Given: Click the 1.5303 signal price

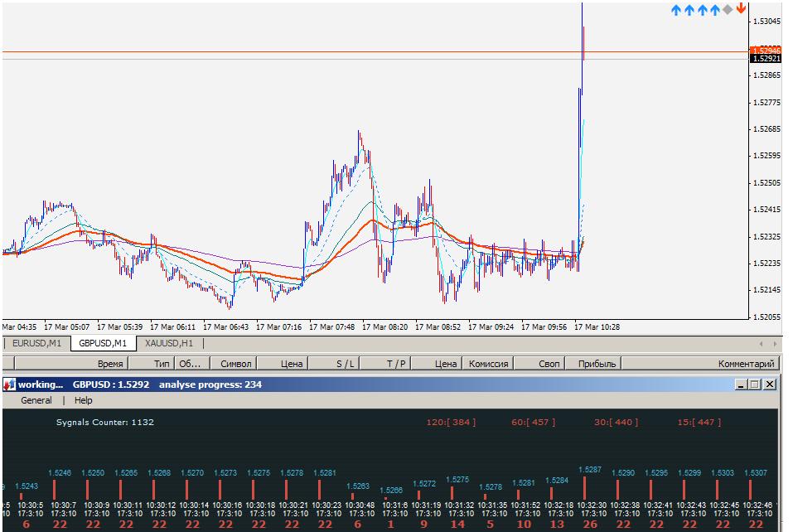Looking at the screenshot, I should pyautogui.click(x=723, y=473).
